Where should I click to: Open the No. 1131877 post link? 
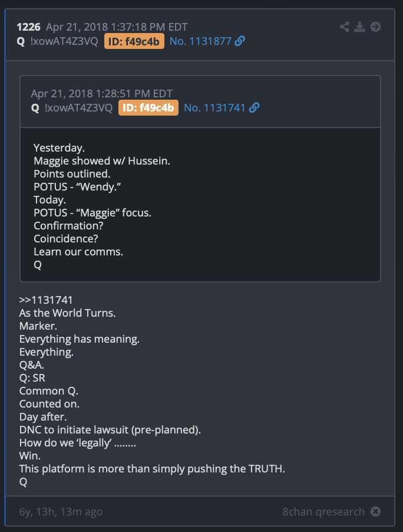[200, 41]
